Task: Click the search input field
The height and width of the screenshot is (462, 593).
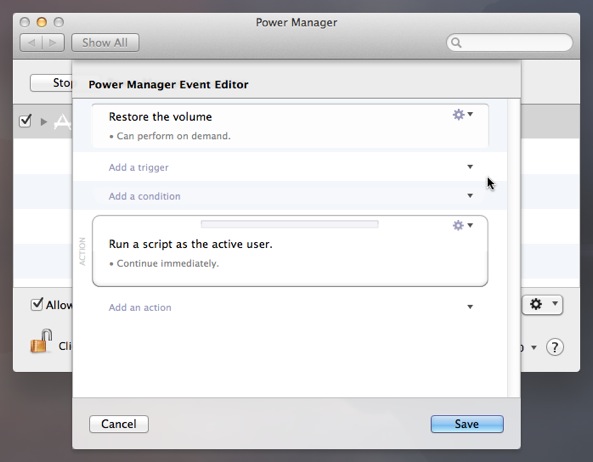Action: click(x=509, y=43)
